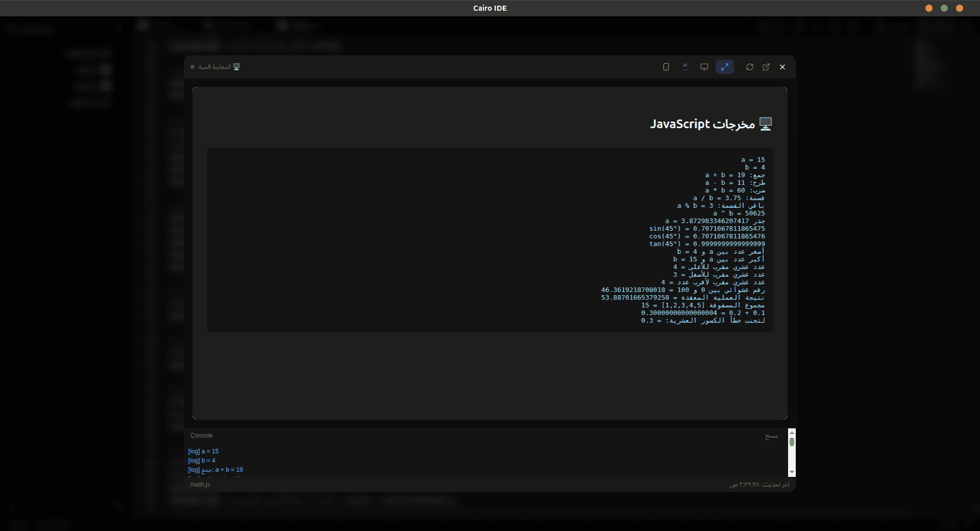Click the console scrollbar thumb
The height and width of the screenshot is (531, 980).
click(x=792, y=442)
